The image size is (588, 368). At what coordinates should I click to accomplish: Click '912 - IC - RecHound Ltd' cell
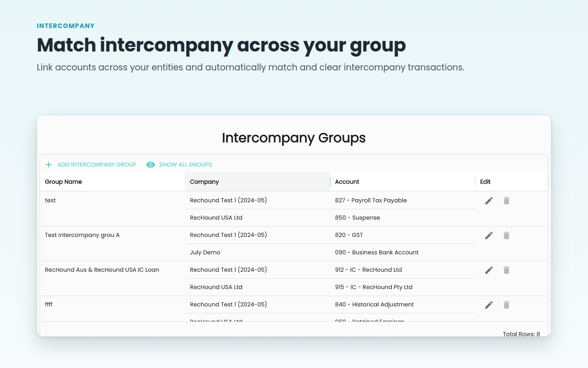(403, 270)
